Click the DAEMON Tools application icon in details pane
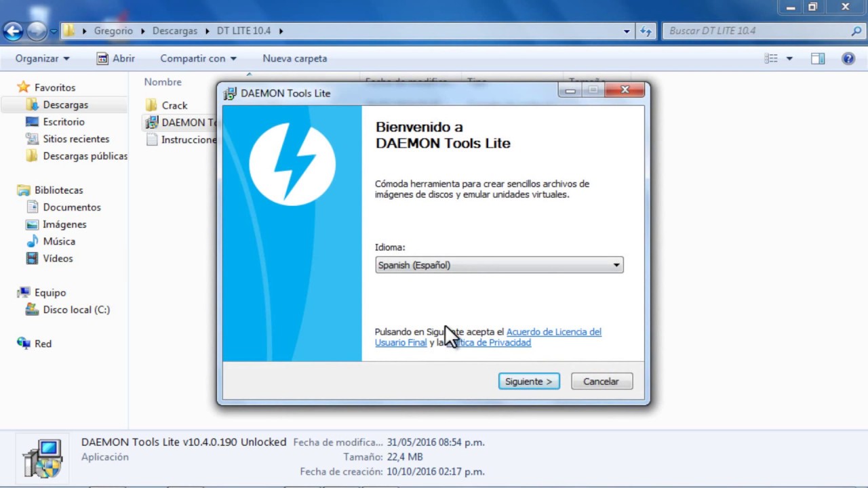The height and width of the screenshot is (488, 868). 43,457
